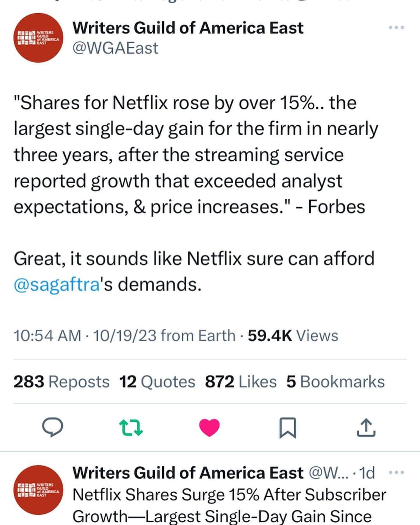The image size is (420, 525).
Task: Open the @sagaftra mention link
Action: pos(57,285)
